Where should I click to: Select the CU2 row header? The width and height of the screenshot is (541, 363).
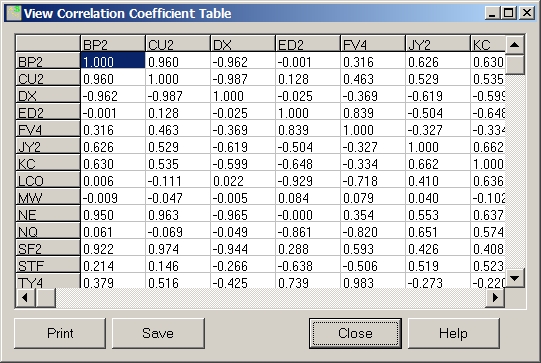(48, 78)
